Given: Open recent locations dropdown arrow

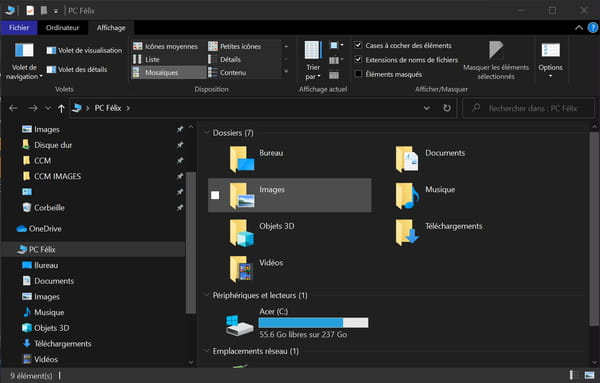Looking at the screenshot, I should (x=48, y=108).
